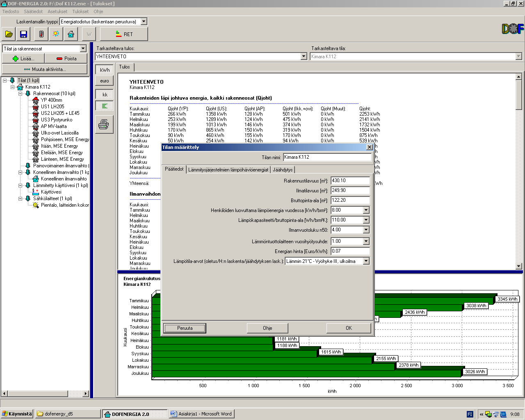Click the Käyttövesi hot water icon

click(36, 192)
